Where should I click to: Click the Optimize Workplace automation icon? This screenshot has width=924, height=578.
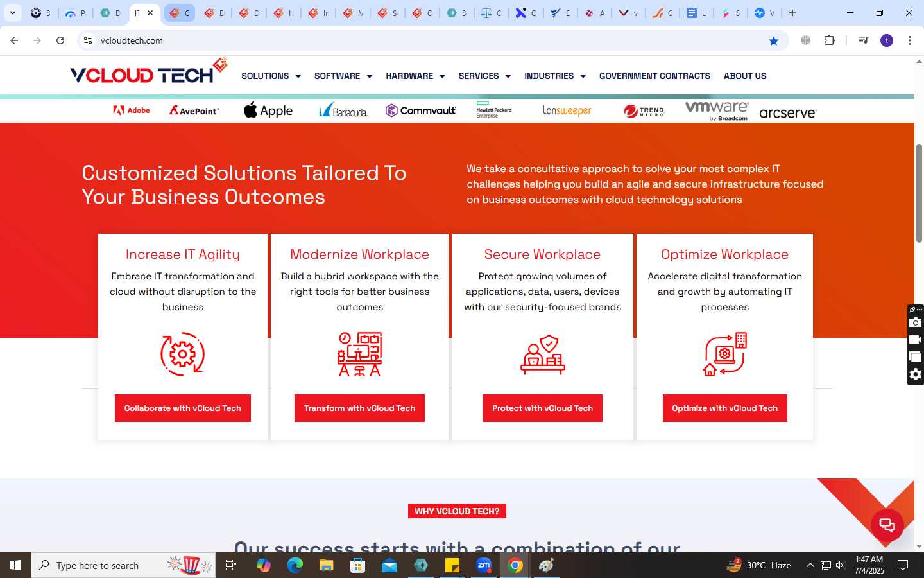pyautogui.click(x=725, y=354)
